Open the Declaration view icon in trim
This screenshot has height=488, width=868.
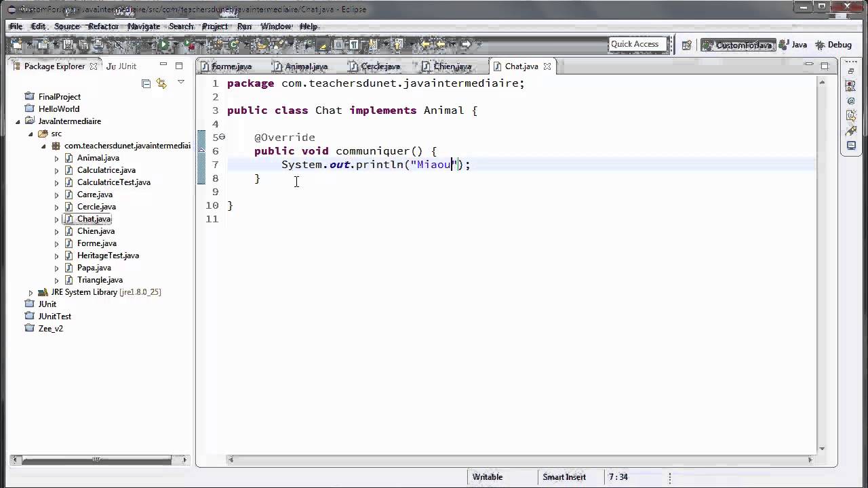point(851,116)
